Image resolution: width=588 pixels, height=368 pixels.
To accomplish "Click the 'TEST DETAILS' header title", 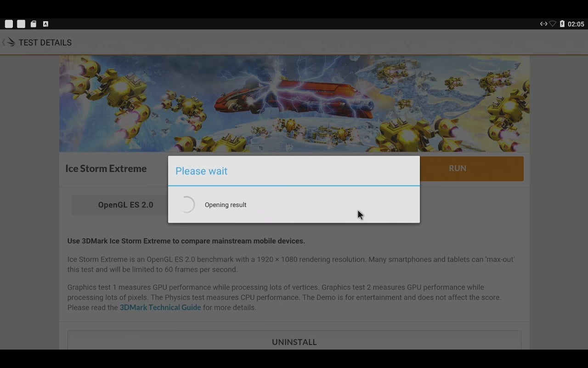I will [x=45, y=42].
